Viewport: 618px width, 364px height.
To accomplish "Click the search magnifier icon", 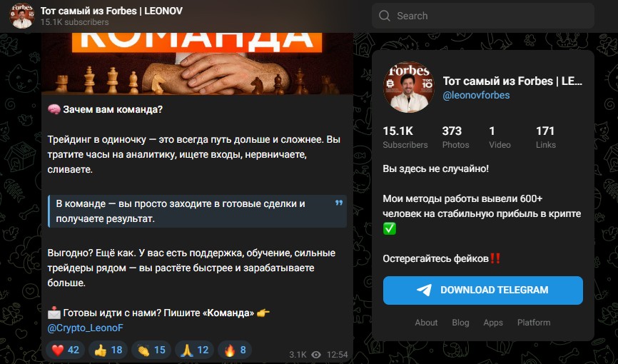I will 384,16.
